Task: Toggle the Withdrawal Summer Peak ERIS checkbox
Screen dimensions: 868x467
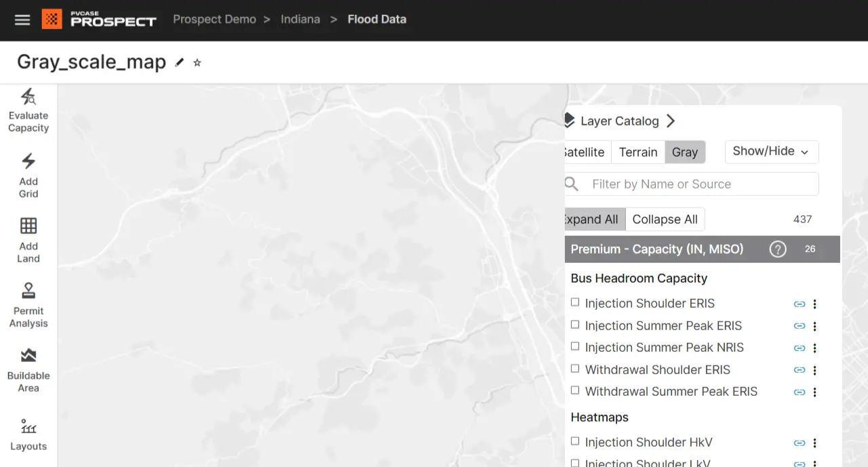Action: 575,390
